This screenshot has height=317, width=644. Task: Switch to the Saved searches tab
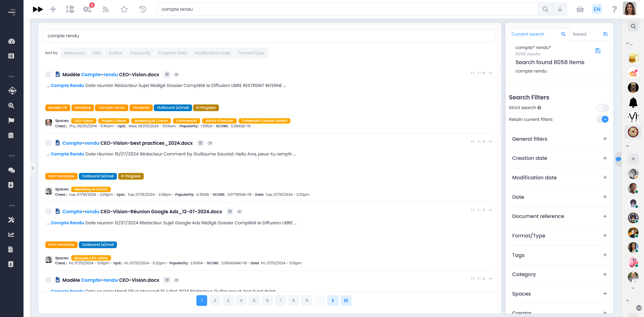579,34
